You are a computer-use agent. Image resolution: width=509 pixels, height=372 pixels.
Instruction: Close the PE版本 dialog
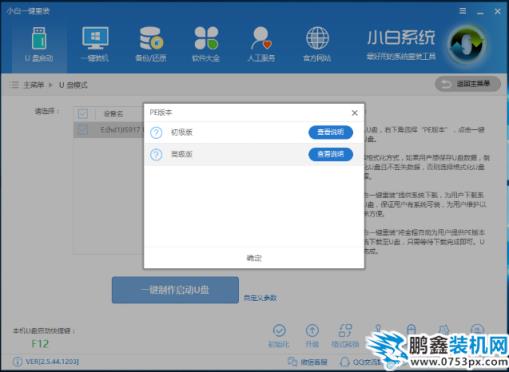tap(355, 113)
